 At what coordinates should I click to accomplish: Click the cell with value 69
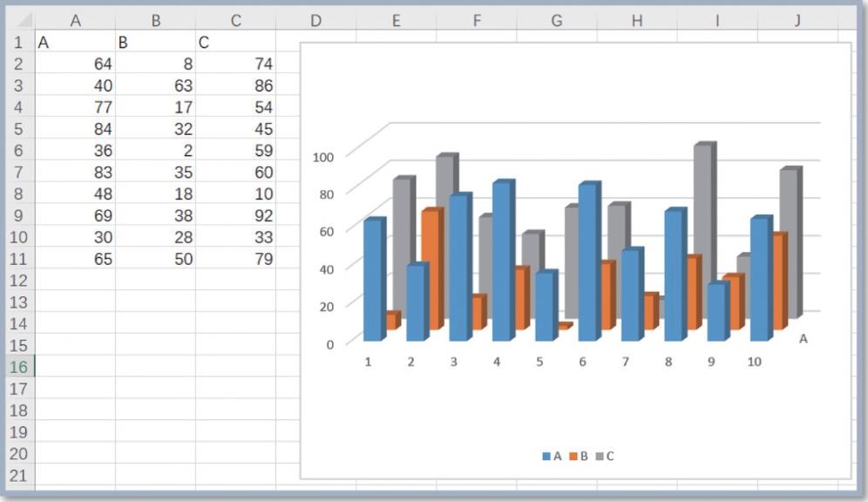click(75, 215)
